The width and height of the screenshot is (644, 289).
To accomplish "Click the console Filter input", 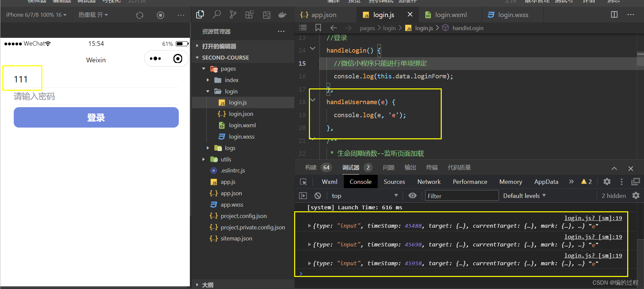I will 462,196.
